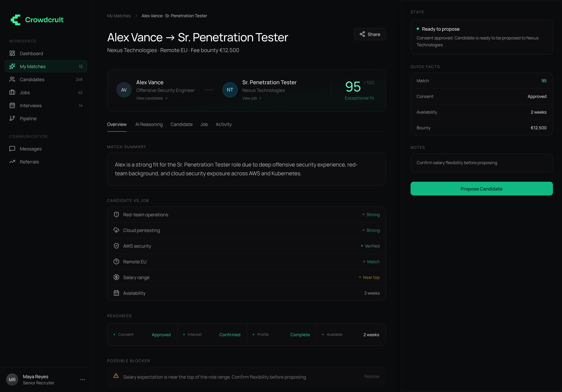The image size is (562, 392).
Task: Click Resolve on the possible blocker
Action: click(x=372, y=376)
